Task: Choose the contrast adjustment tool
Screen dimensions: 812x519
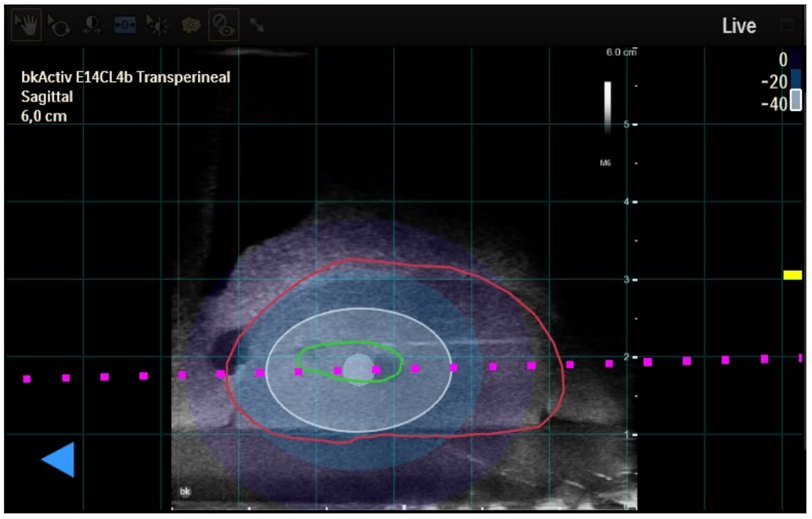Action: (x=91, y=25)
